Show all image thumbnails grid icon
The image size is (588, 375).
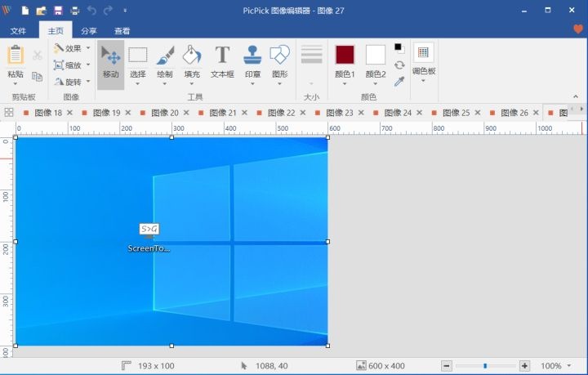click(x=9, y=112)
